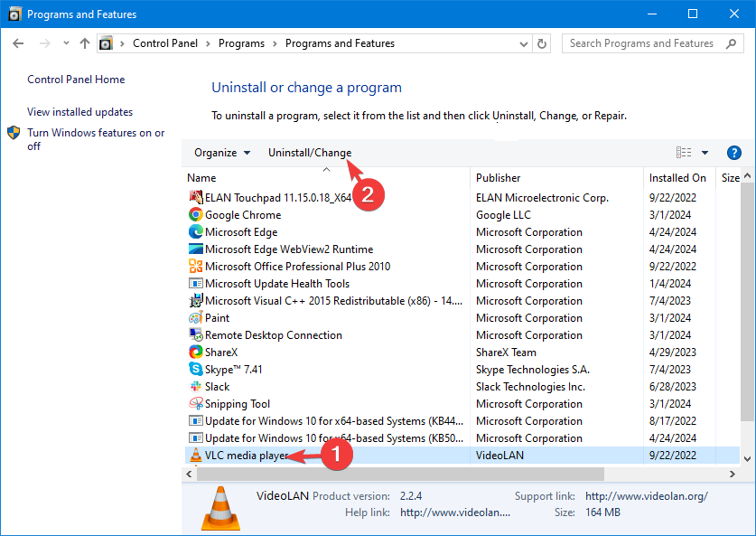756x536 pixels.
Task: Open the Organize dropdown menu
Action: (x=222, y=153)
